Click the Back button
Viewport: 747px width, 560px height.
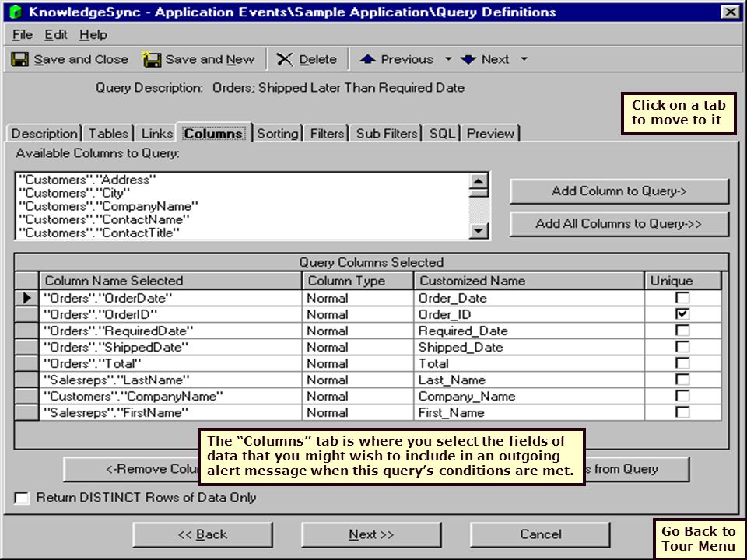click(x=202, y=535)
